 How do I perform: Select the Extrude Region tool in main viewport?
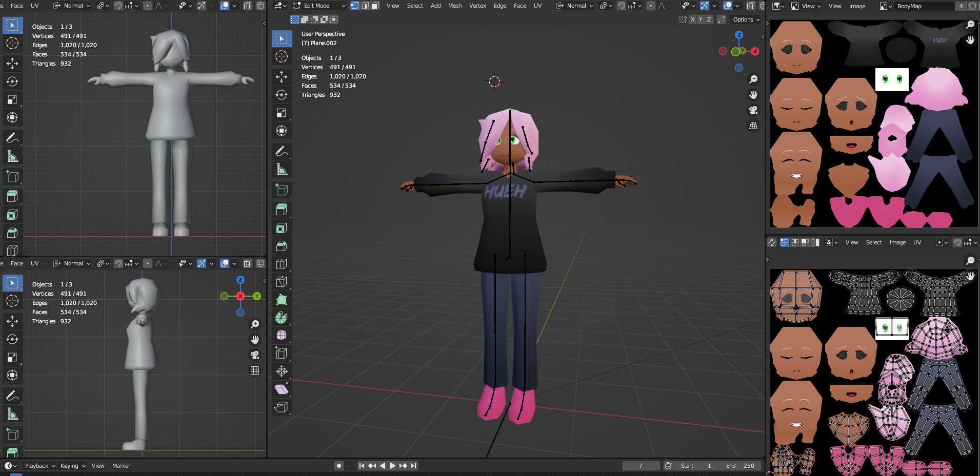click(x=281, y=210)
